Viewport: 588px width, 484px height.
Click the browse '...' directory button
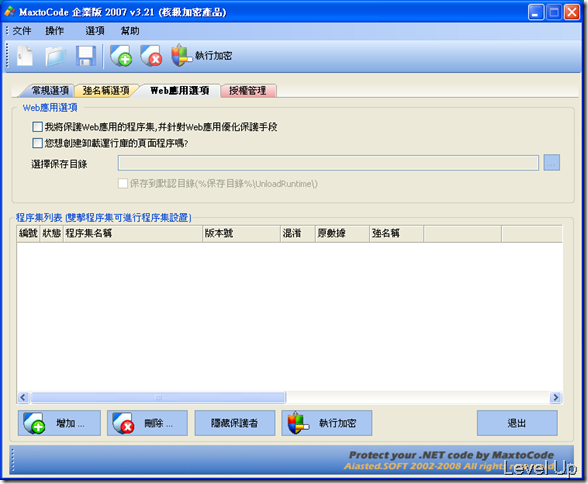point(551,163)
